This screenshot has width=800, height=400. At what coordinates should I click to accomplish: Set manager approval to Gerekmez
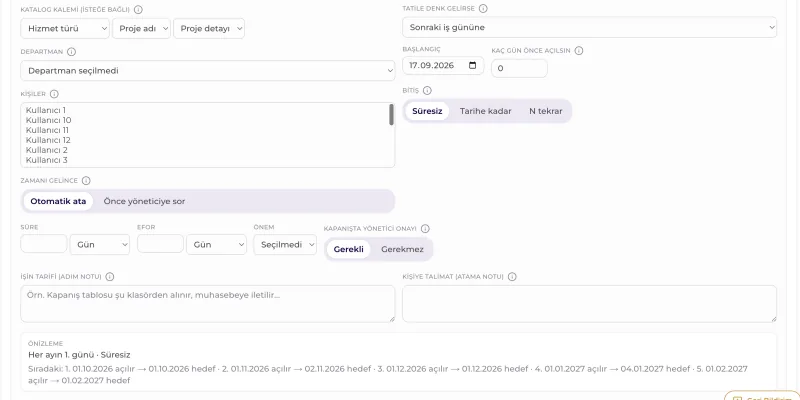tap(402, 249)
